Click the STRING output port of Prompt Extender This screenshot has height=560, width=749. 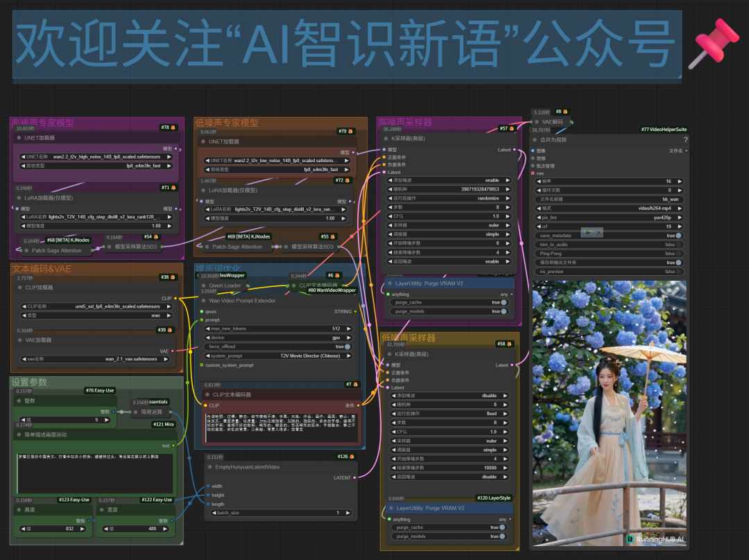(x=355, y=311)
